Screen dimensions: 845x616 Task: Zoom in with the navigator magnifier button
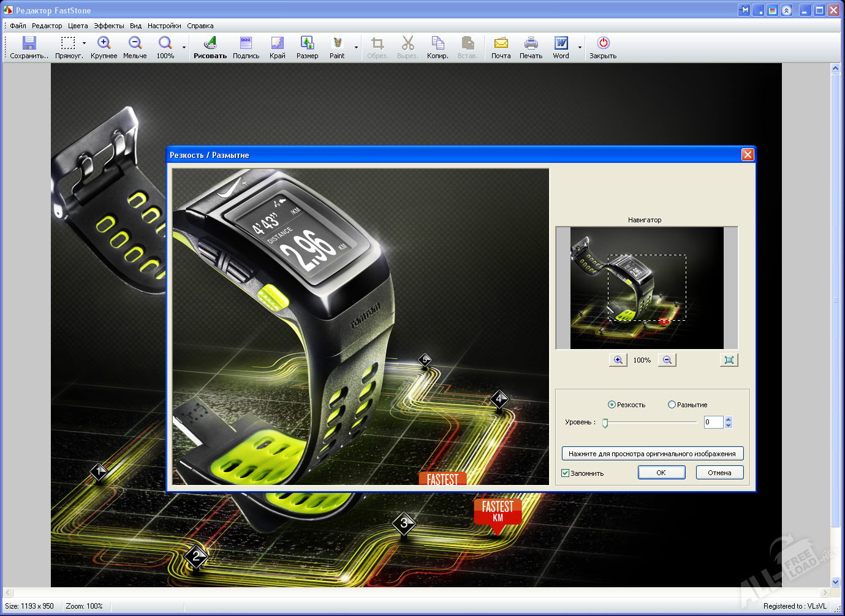[x=618, y=360]
